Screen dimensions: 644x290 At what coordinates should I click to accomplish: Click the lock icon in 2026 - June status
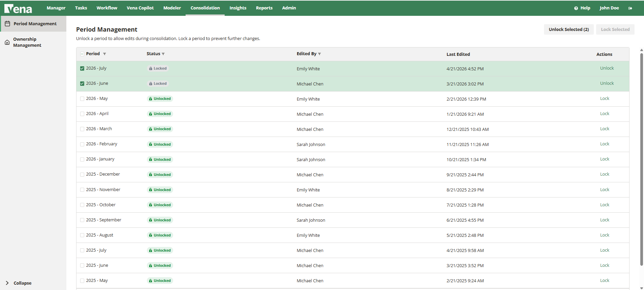(151, 83)
